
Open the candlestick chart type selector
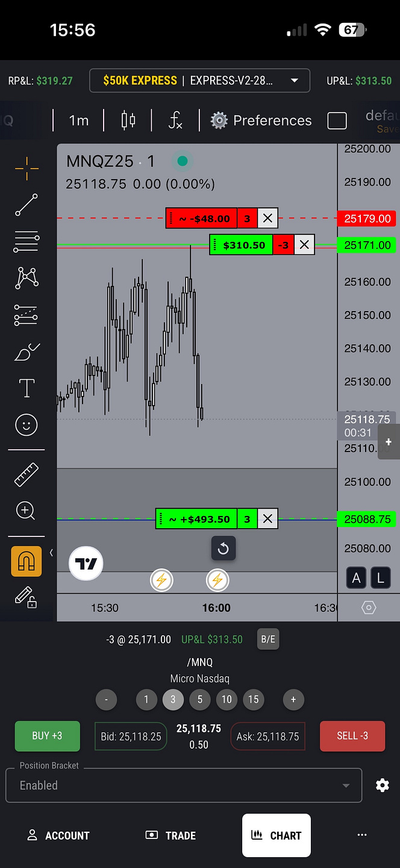(128, 121)
